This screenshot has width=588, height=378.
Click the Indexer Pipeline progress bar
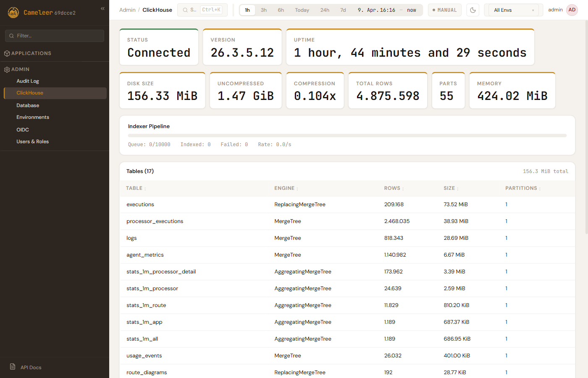[x=347, y=136]
